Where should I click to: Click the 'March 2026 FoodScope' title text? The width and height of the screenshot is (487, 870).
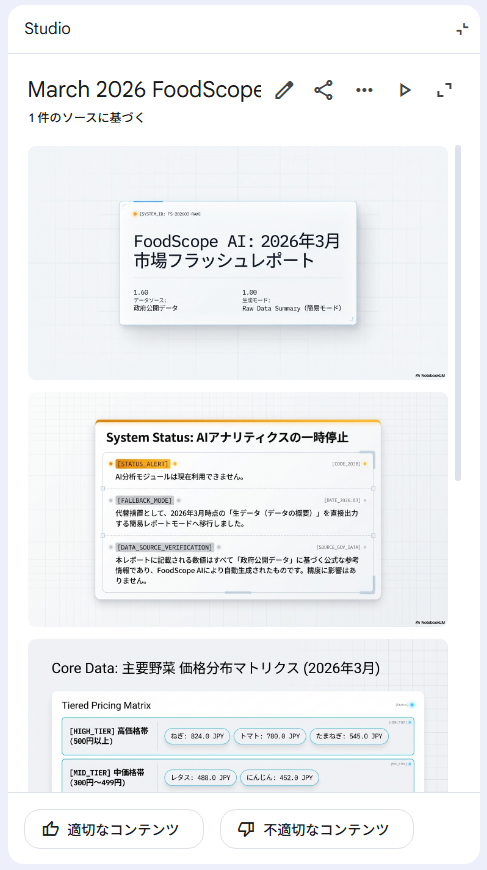[x=144, y=90]
